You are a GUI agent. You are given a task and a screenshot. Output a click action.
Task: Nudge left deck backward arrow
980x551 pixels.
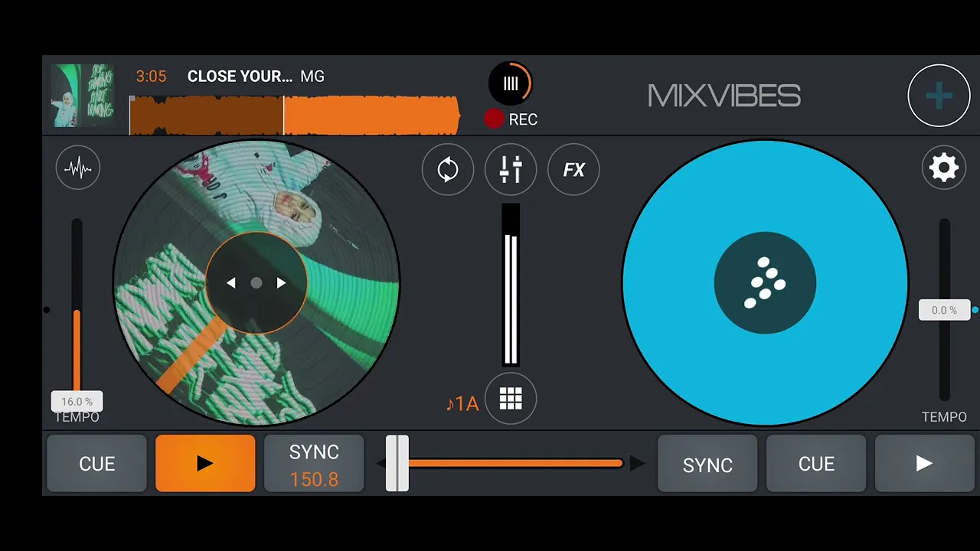[x=230, y=283]
